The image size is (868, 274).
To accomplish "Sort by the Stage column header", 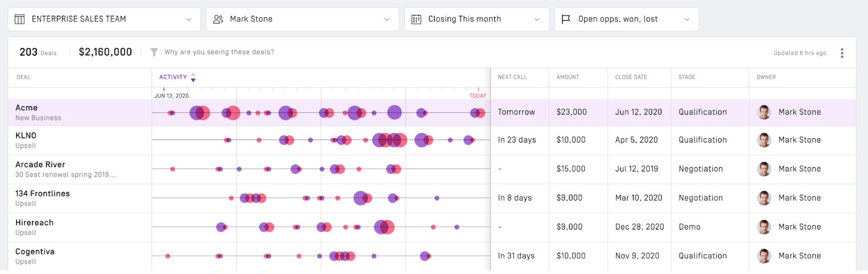I will (687, 77).
